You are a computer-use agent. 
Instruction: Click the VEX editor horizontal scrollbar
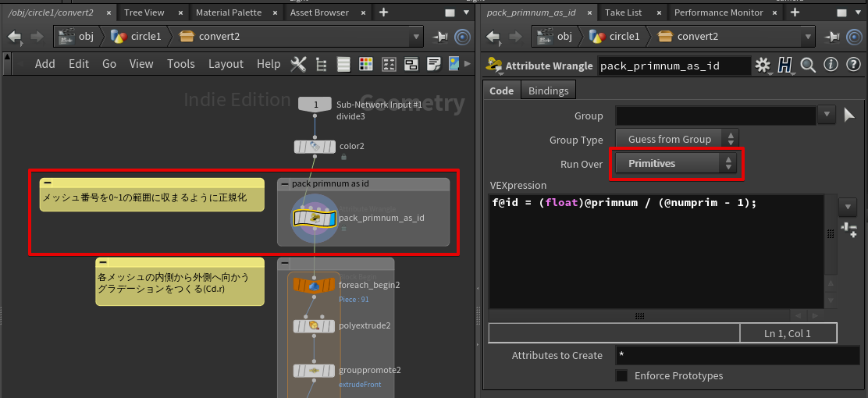point(639,315)
